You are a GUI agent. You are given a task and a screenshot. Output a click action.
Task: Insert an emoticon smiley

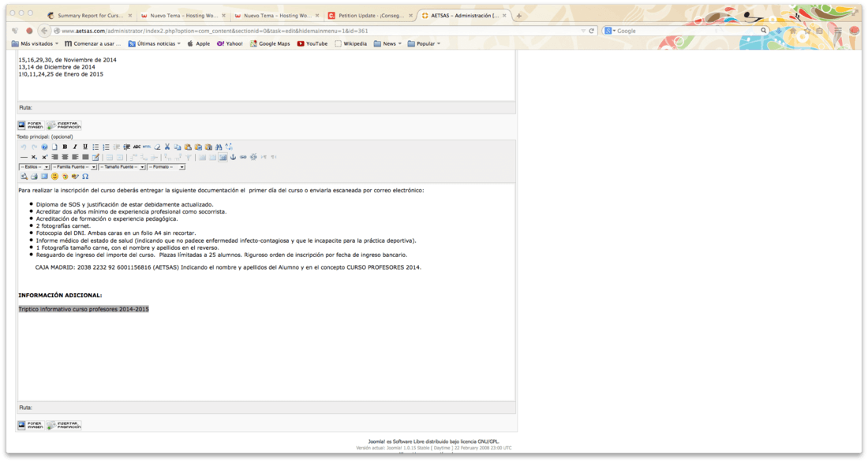click(54, 177)
